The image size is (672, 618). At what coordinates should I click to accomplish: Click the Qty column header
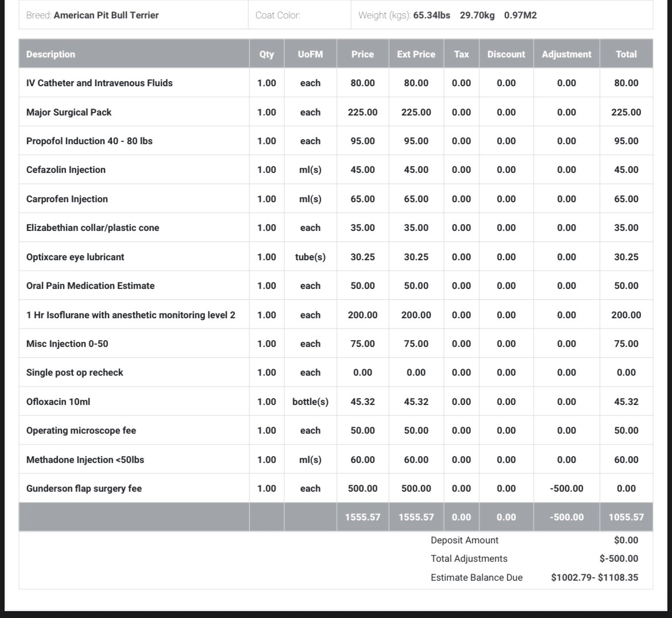click(267, 54)
